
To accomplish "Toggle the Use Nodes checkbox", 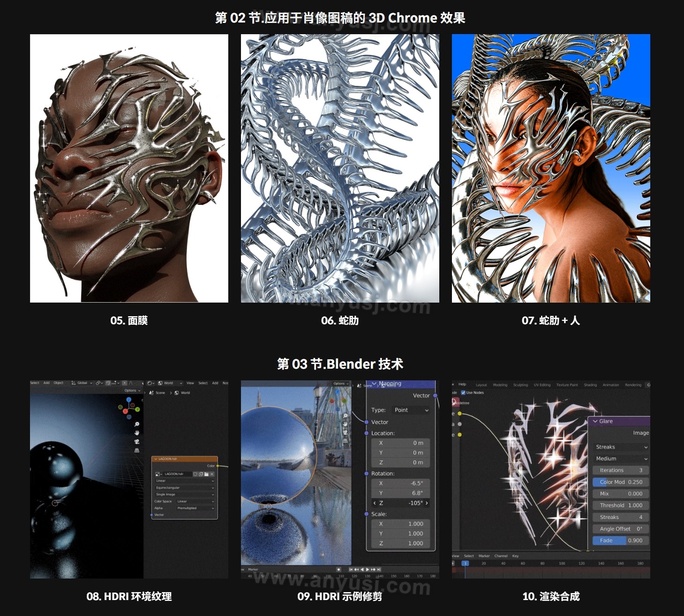I will (x=463, y=393).
